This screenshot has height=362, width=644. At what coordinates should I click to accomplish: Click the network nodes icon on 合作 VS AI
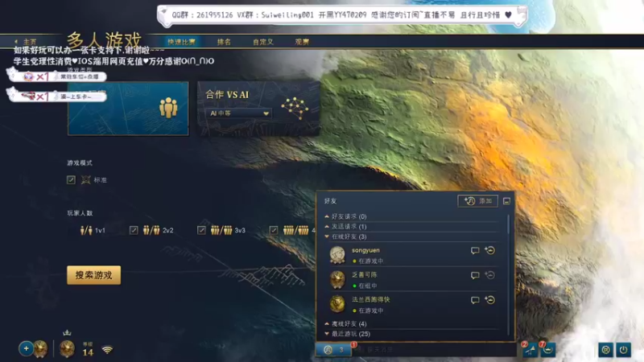point(295,109)
